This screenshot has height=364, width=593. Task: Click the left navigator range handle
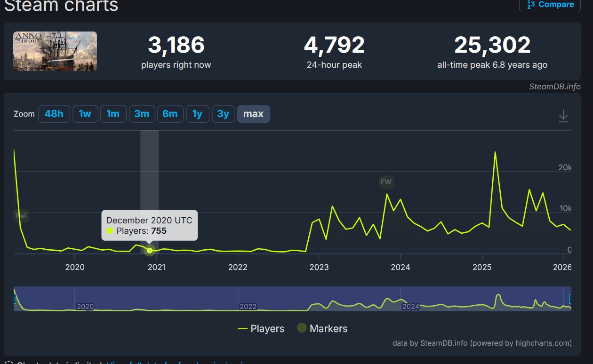(x=15, y=299)
